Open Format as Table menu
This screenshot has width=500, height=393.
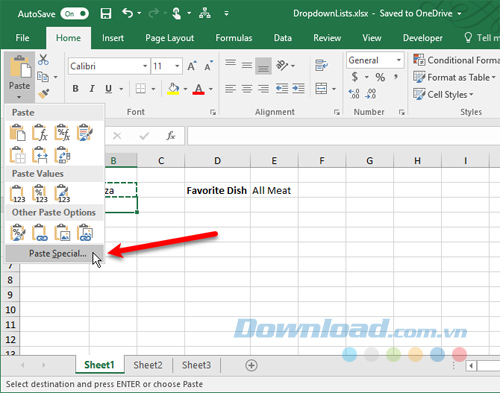[454, 77]
